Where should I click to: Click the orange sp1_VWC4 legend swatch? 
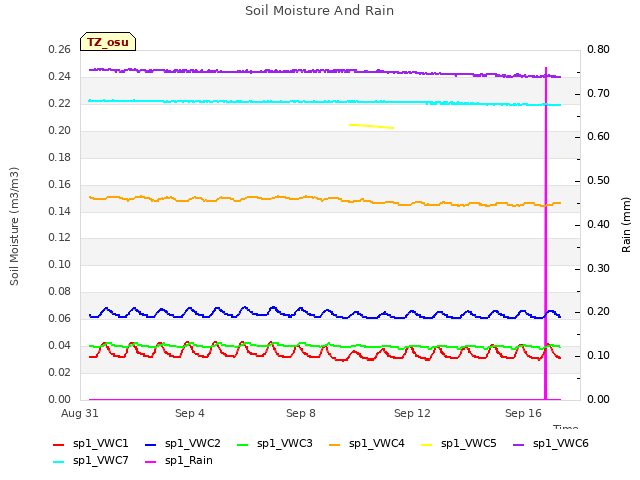335,444
